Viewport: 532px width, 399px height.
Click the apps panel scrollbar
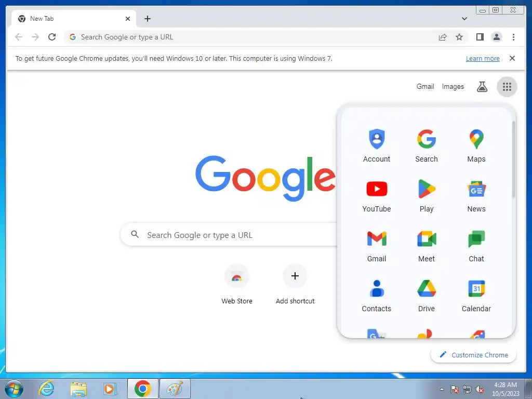coord(514,159)
